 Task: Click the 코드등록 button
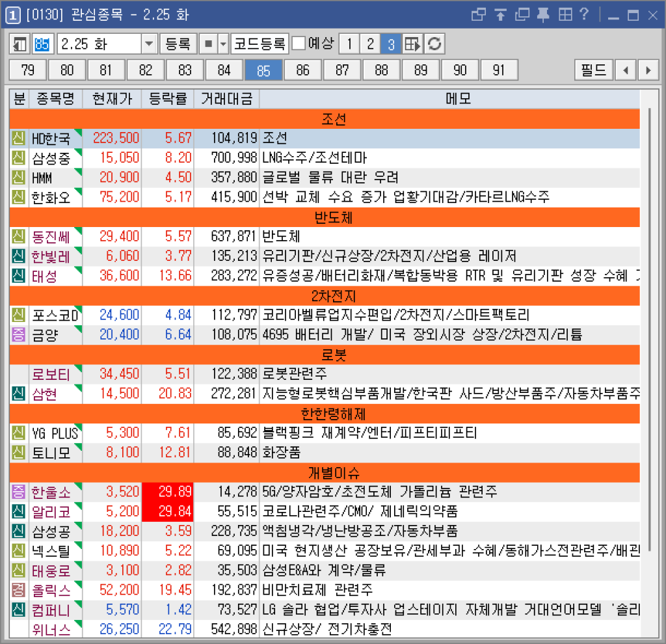click(260, 44)
